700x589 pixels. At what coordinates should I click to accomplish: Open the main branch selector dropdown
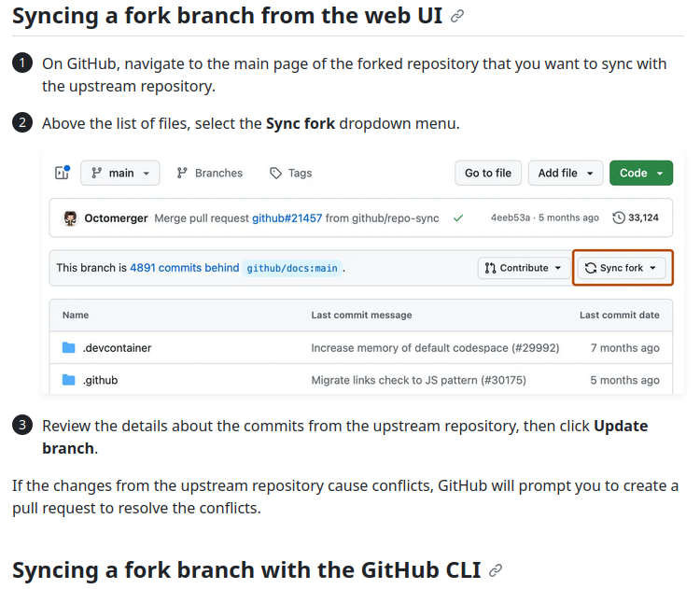point(119,173)
